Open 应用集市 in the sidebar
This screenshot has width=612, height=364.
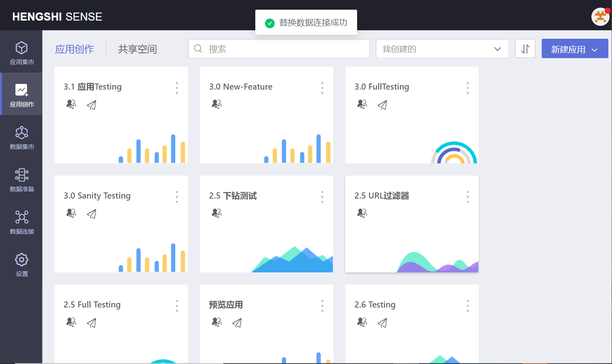coord(21,52)
